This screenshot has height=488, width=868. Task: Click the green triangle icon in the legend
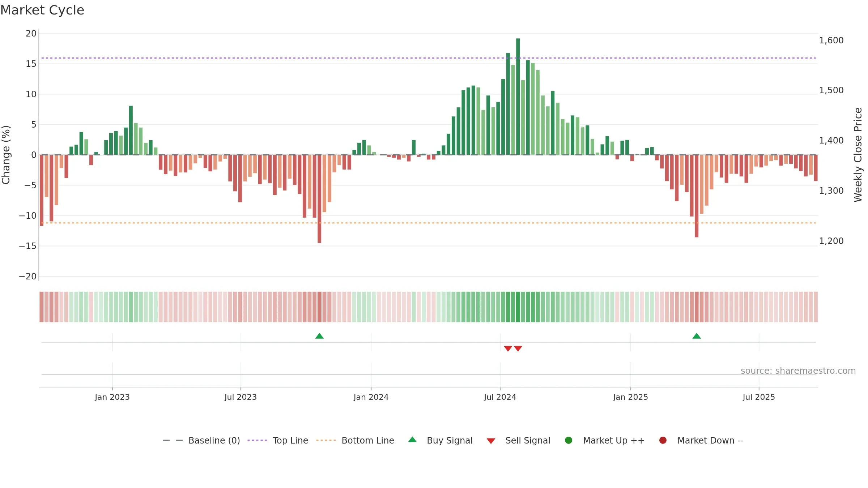pos(412,440)
